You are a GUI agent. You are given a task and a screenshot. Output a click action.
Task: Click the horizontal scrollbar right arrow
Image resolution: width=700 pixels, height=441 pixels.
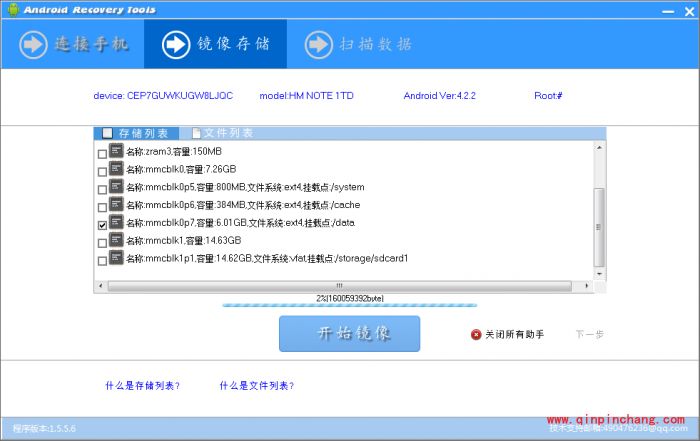586,286
